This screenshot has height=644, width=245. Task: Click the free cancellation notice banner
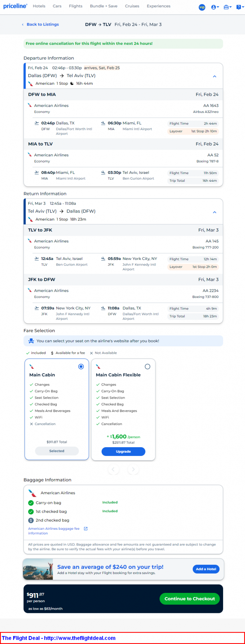(x=123, y=43)
